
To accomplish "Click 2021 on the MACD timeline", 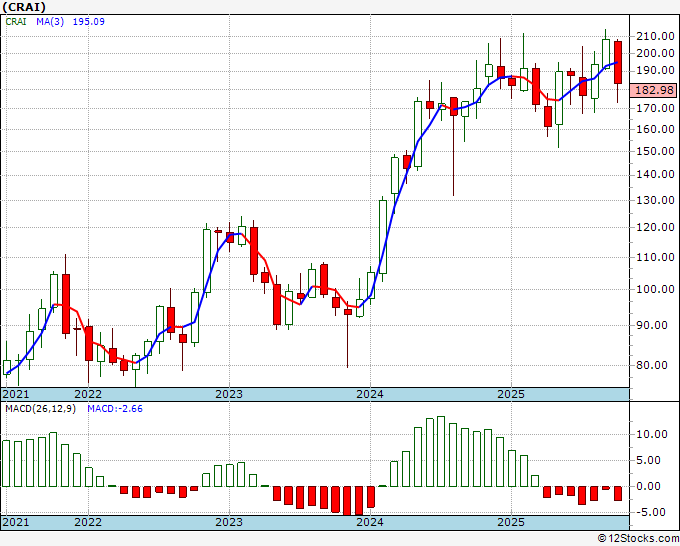I will point(16,522).
